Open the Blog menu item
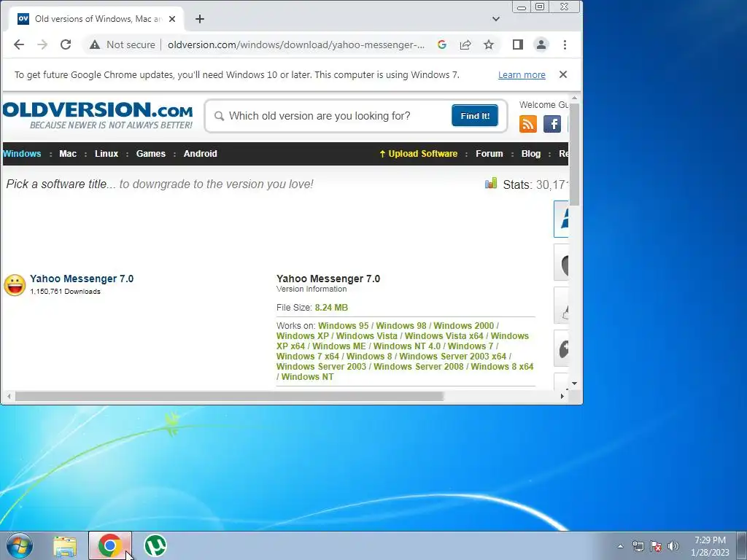The image size is (747, 560). (x=531, y=154)
